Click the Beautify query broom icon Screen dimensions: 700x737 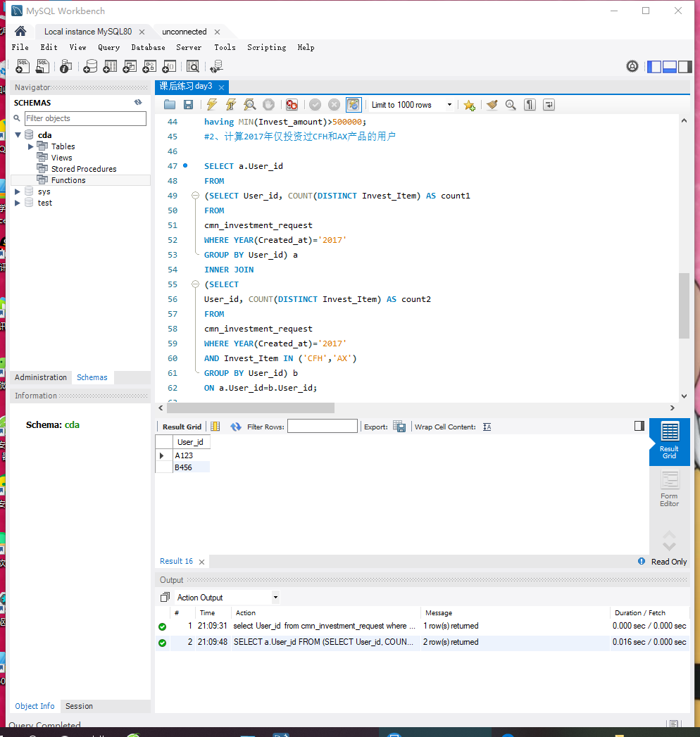pos(492,105)
